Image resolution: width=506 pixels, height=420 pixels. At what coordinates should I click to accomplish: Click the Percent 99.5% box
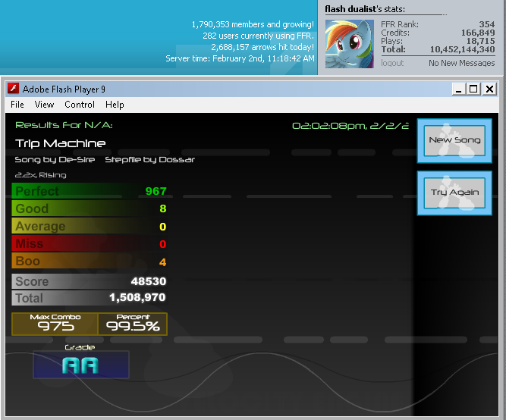(133, 324)
